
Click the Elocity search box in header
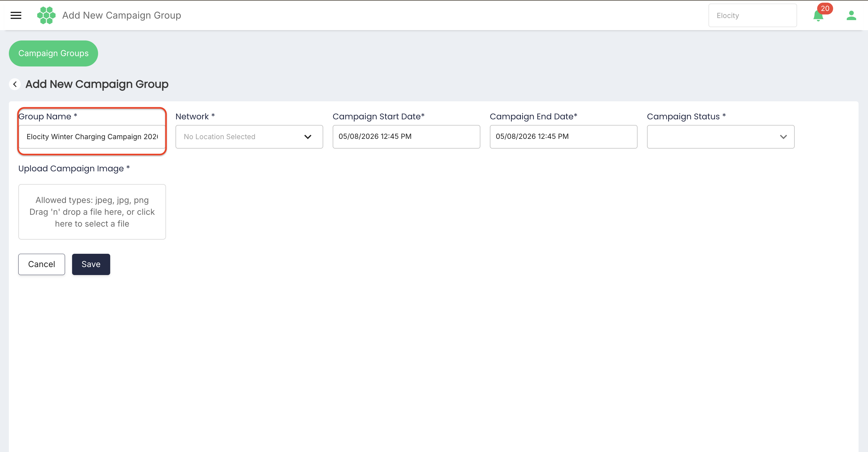coord(752,15)
